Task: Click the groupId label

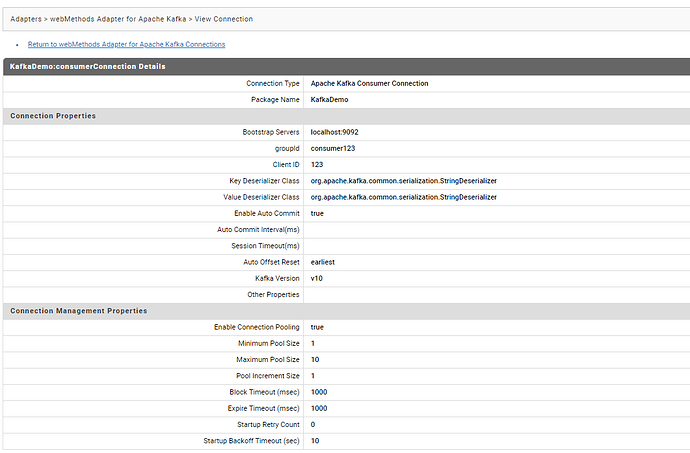Action: tap(287, 148)
